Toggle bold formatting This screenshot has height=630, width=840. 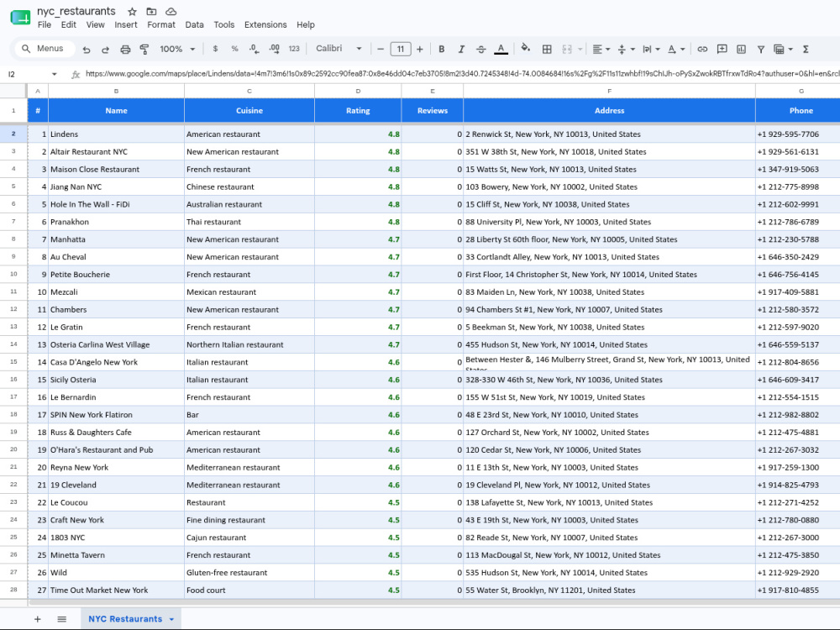(x=442, y=49)
